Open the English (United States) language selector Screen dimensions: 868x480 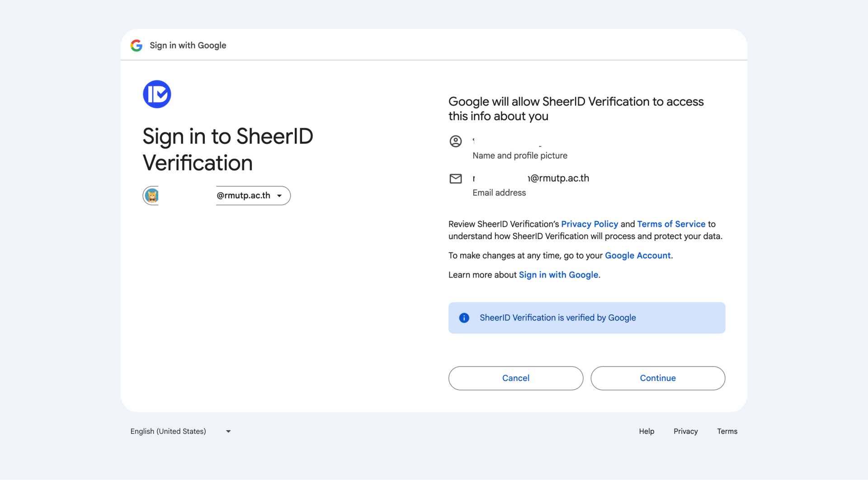[168, 431]
